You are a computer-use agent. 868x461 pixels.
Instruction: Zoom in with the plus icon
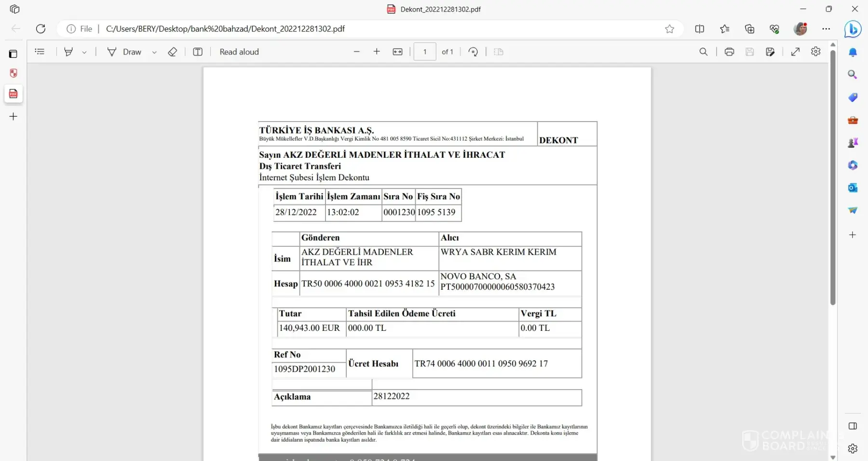tap(377, 52)
